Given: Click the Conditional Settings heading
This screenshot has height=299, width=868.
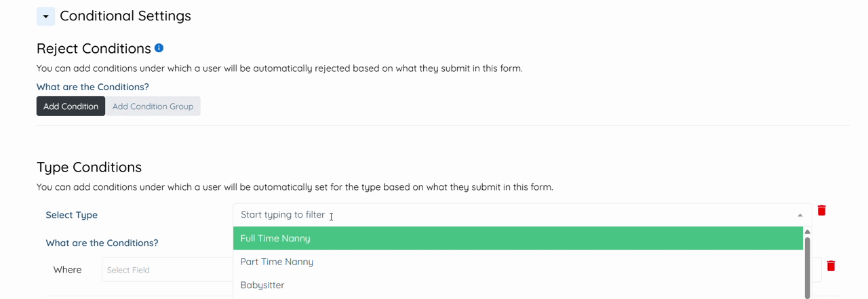Looking at the screenshot, I should 125,16.
